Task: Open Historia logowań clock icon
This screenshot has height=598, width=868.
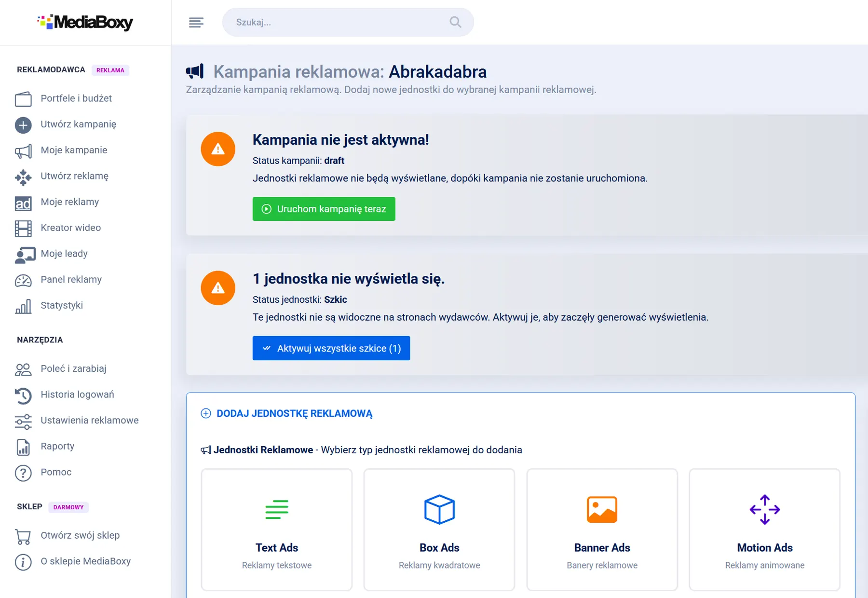Action: [23, 395]
